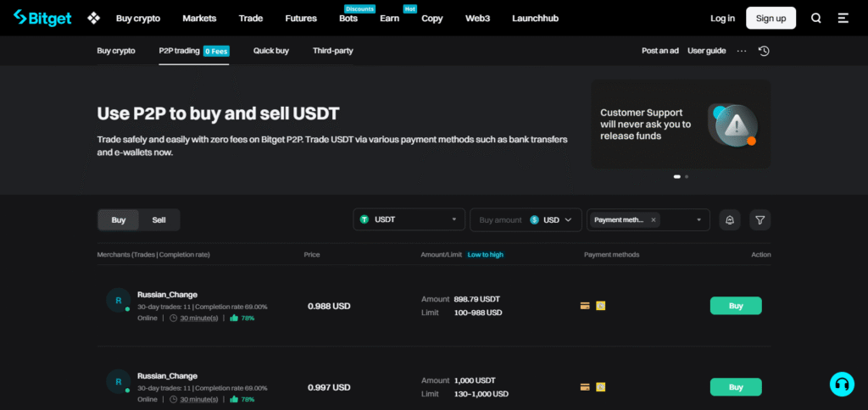Viewport: 868px width, 410px height.
Task: Go to first banner slide dot
Action: tap(676, 176)
